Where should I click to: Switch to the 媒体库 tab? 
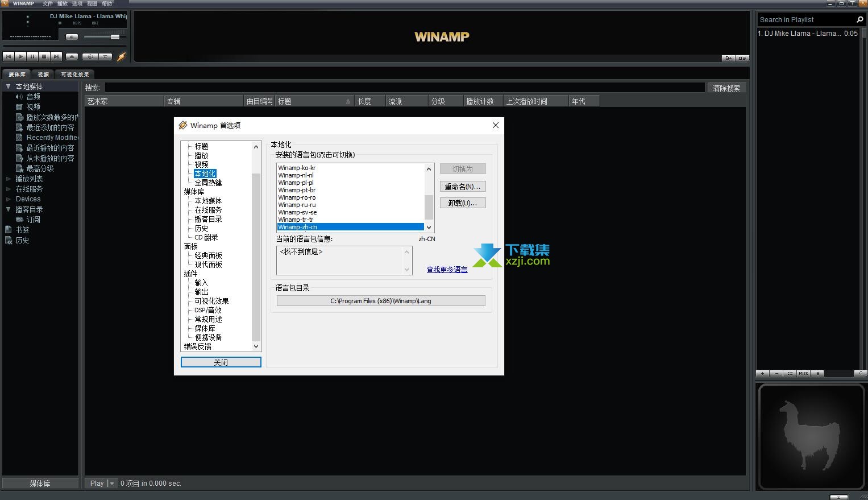tap(16, 74)
